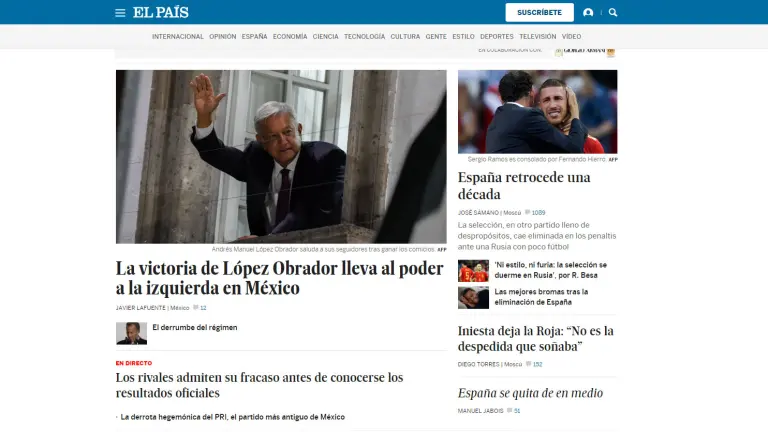Click the Suscríbete button
Screen dimensions: 768x432
(x=539, y=12)
